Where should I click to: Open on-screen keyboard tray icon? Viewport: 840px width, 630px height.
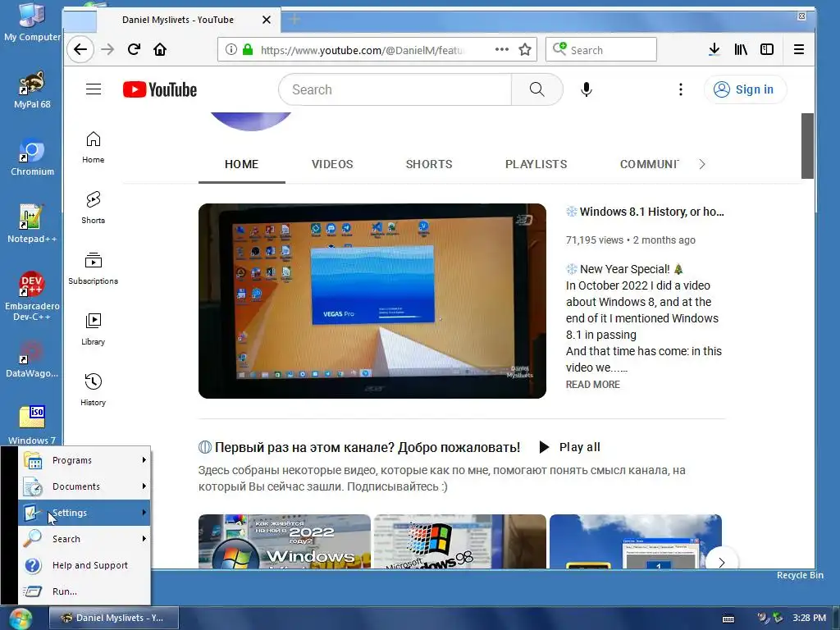point(728,619)
